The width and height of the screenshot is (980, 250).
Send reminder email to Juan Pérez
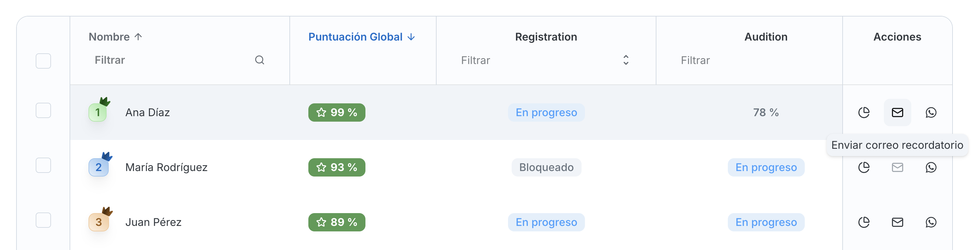click(x=897, y=222)
